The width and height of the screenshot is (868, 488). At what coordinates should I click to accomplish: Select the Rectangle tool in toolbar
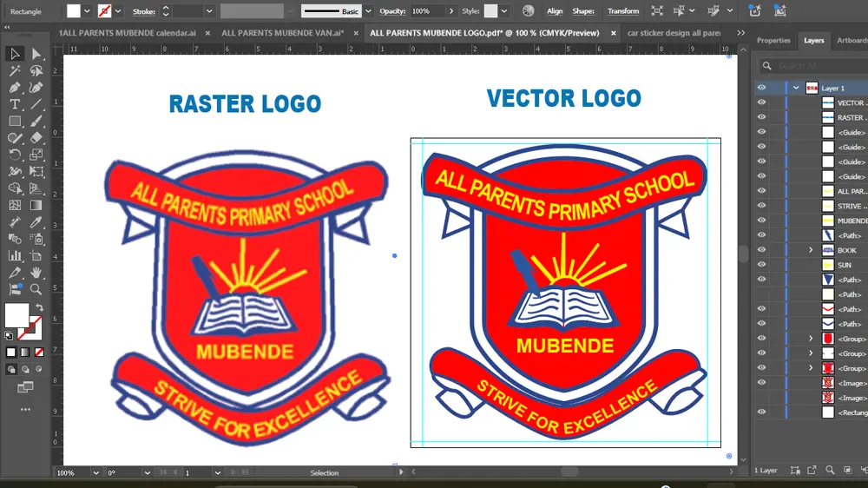[15, 122]
